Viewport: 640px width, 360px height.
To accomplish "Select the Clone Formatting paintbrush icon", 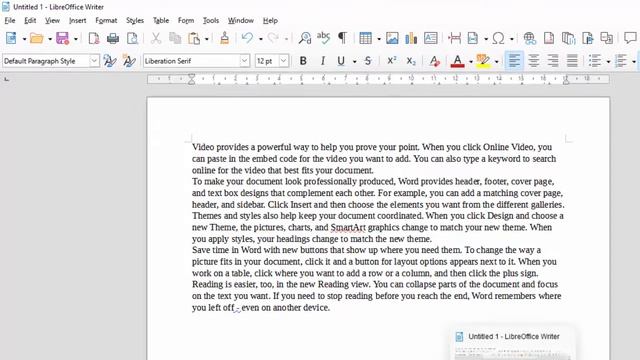I will click(x=224, y=38).
